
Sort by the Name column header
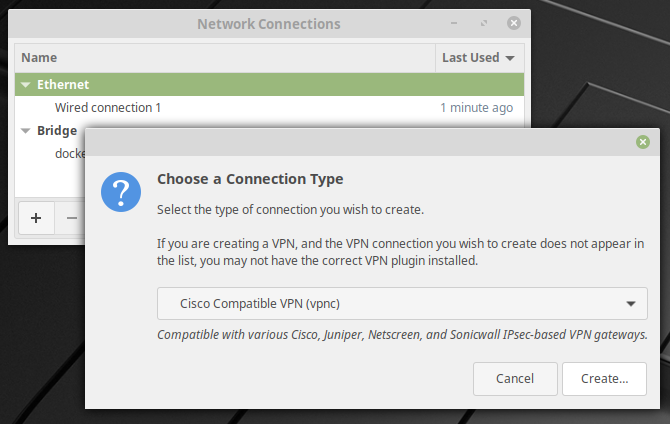tap(225, 58)
